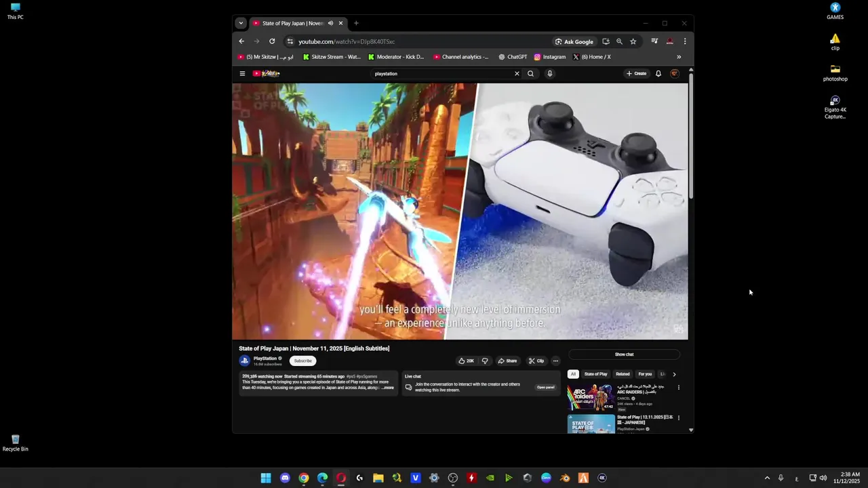Create a Clip of the stream
The width and height of the screenshot is (868, 488).
tap(536, 361)
